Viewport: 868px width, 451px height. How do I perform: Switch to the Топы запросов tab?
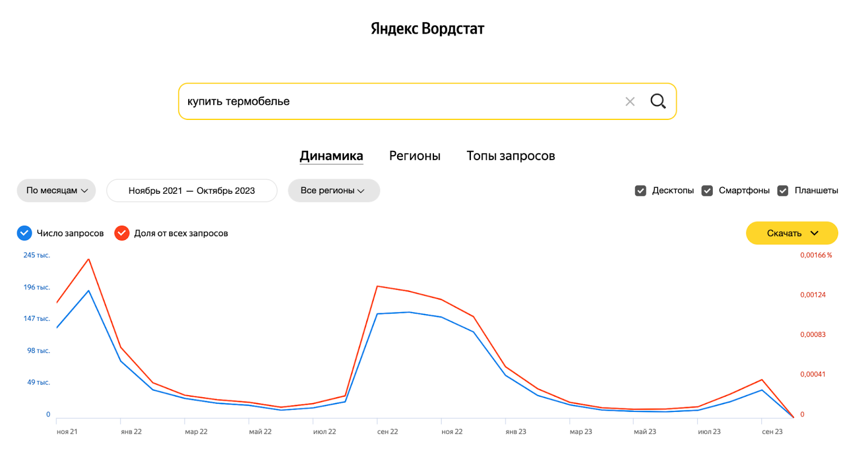[510, 156]
